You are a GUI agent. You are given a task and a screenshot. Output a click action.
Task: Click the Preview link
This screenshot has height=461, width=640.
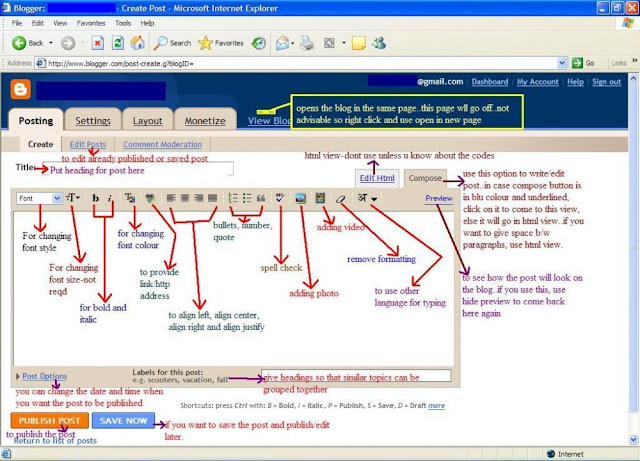[x=439, y=198]
